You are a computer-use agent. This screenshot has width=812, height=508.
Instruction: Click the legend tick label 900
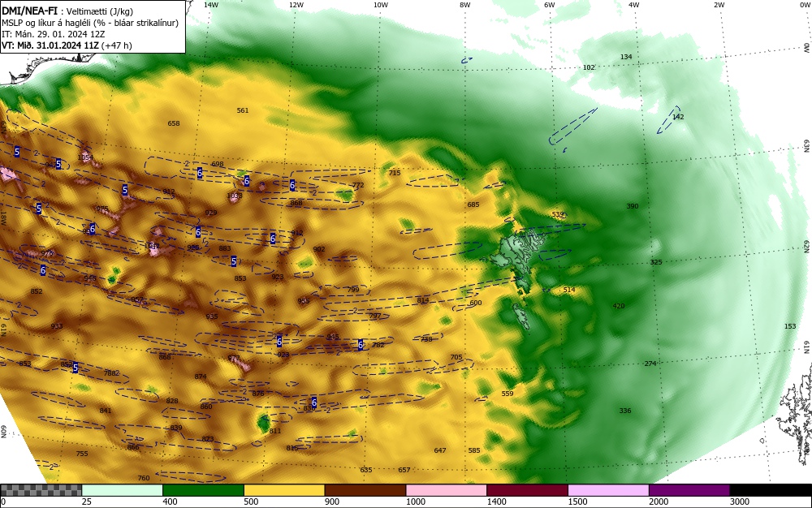click(332, 502)
